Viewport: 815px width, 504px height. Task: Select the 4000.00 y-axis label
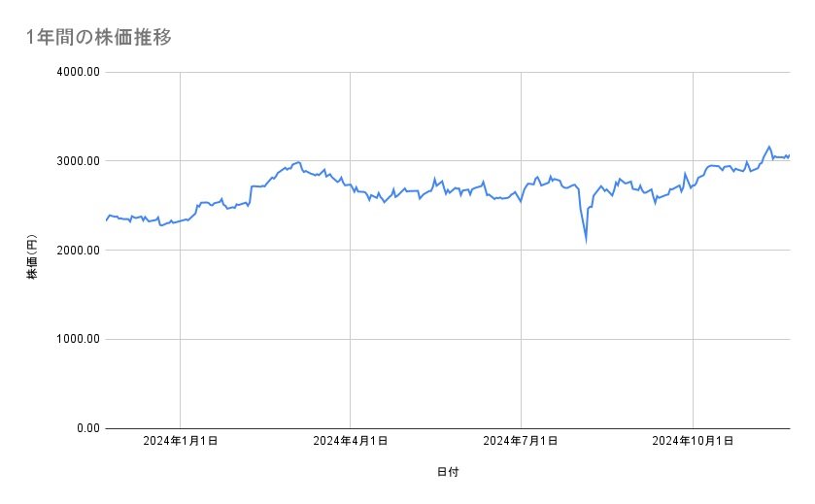[76, 72]
